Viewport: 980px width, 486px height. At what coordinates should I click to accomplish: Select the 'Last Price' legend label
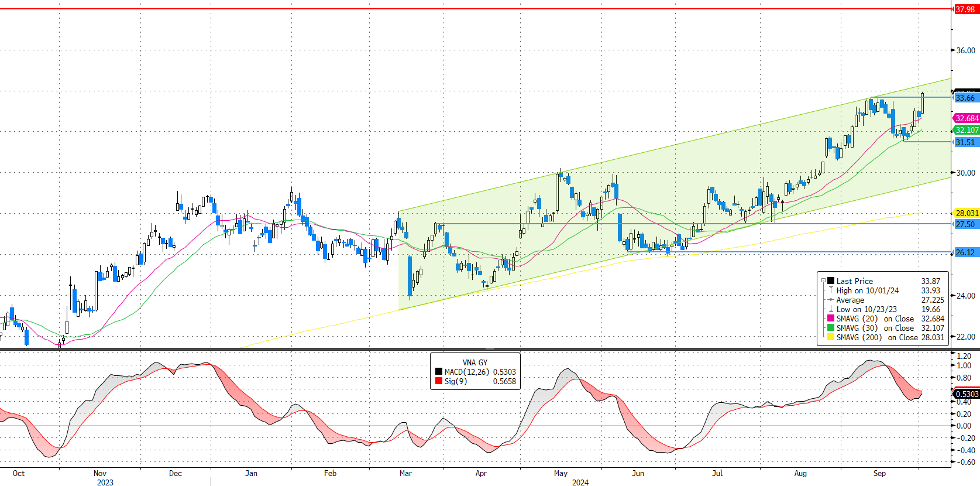coord(854,281)
